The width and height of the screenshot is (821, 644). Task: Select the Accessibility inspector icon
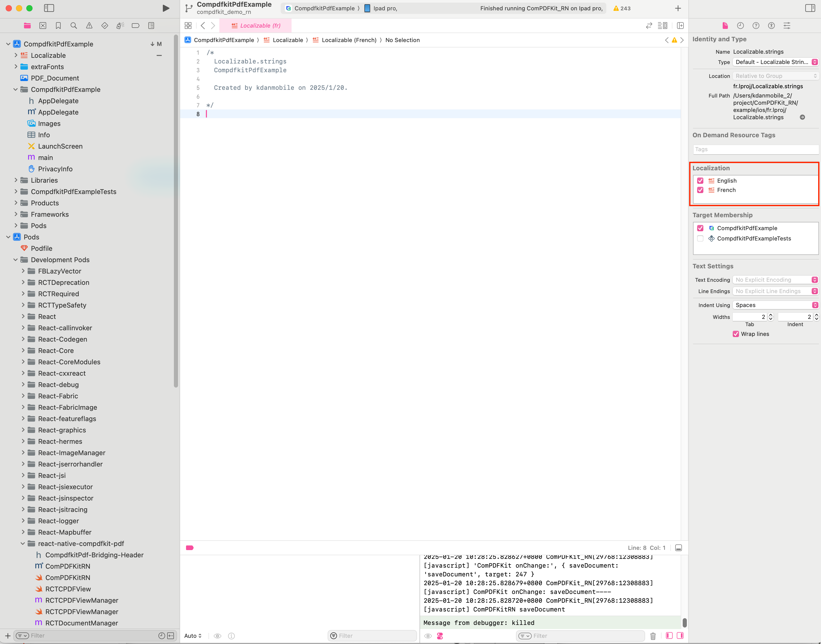(x=771, y=26)
